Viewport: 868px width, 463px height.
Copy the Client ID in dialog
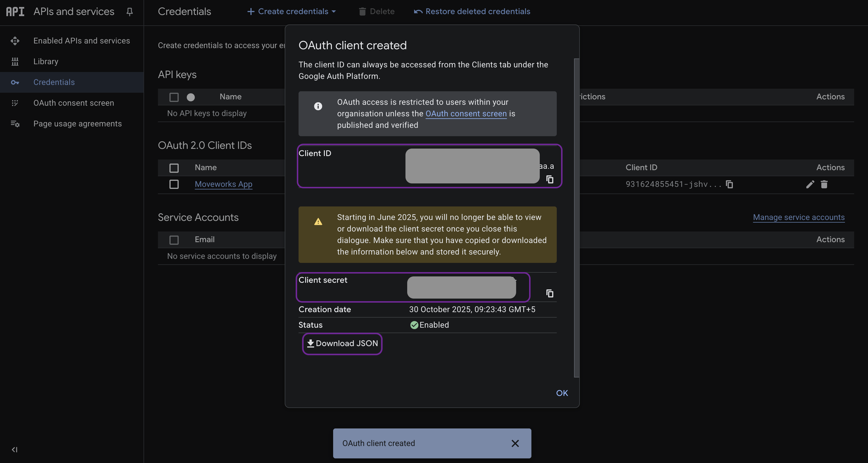pos(550,179)
